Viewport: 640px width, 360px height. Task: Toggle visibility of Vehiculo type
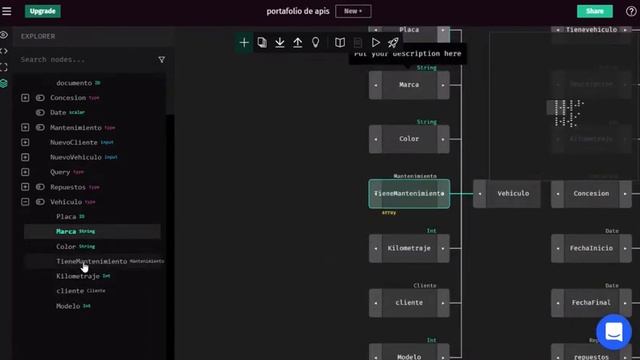point(40,202)
